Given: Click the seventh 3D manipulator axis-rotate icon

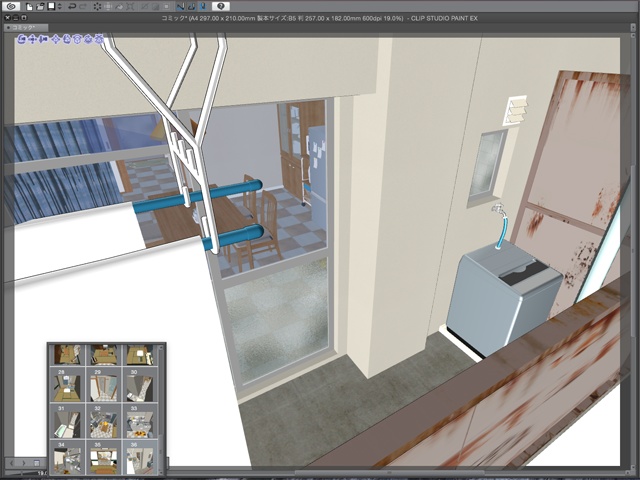Looking at the screenshot, I should pyautogui.click(x=88, y=39).
